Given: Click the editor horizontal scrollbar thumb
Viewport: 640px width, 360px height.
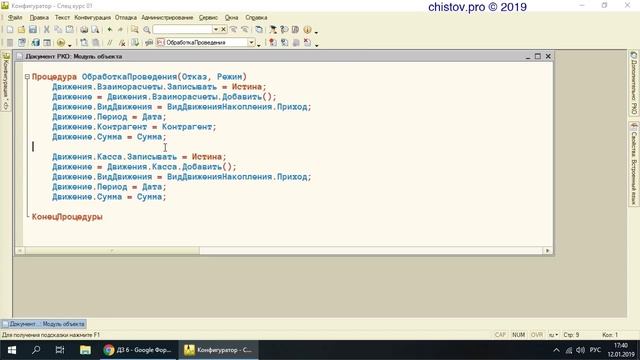Looking at the screenshot, I should click(x=112, y=251).
